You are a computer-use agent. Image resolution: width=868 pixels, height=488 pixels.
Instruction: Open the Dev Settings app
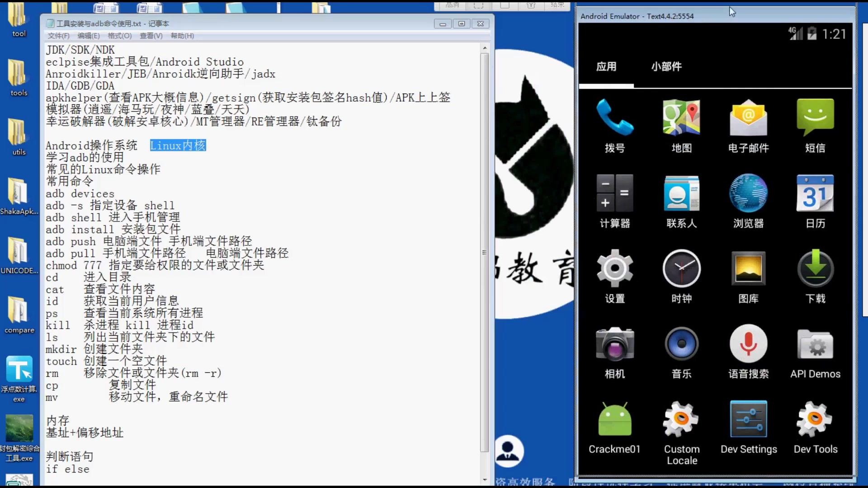click(x=748, y=419)
